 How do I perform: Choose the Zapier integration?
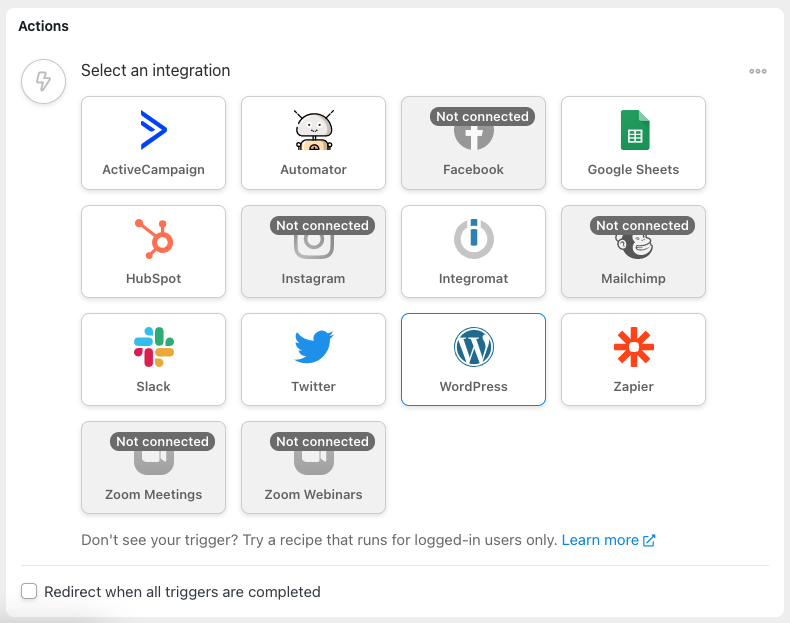click(x=633, y=360)
